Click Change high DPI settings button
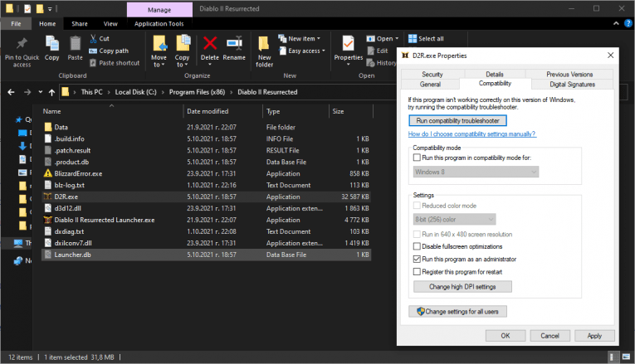This screenshot has width=635, height=364. (462, 286)
